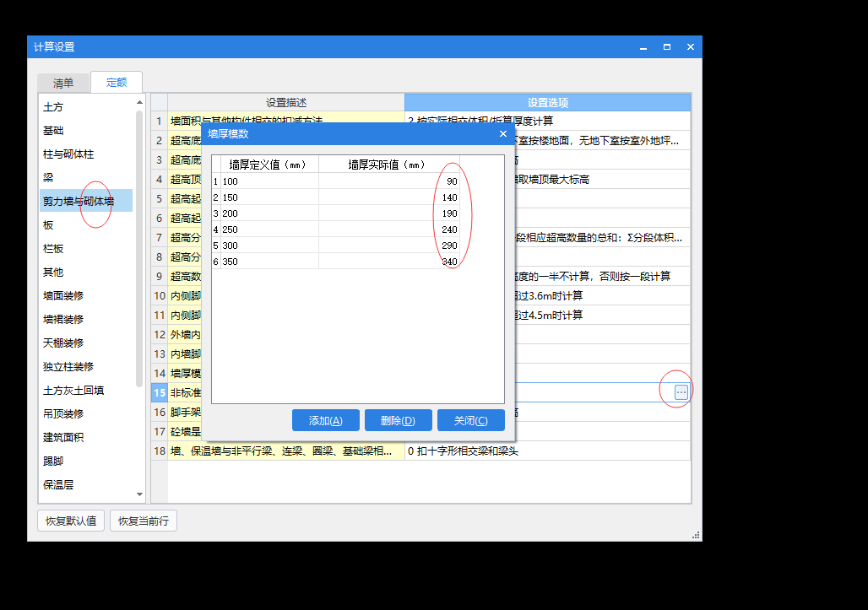
Task: Select 建筑面积 in the category list
Action: [x=86, y=437]
